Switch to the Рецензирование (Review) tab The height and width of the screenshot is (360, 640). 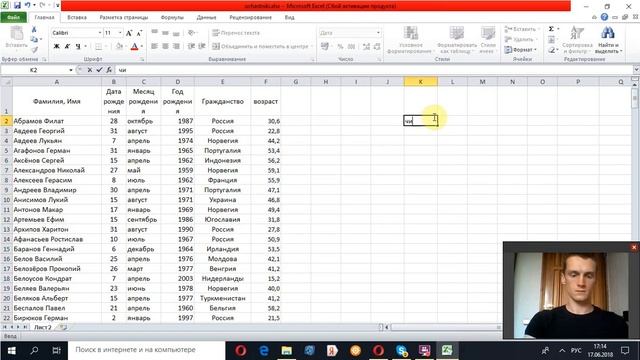[250, 18]
